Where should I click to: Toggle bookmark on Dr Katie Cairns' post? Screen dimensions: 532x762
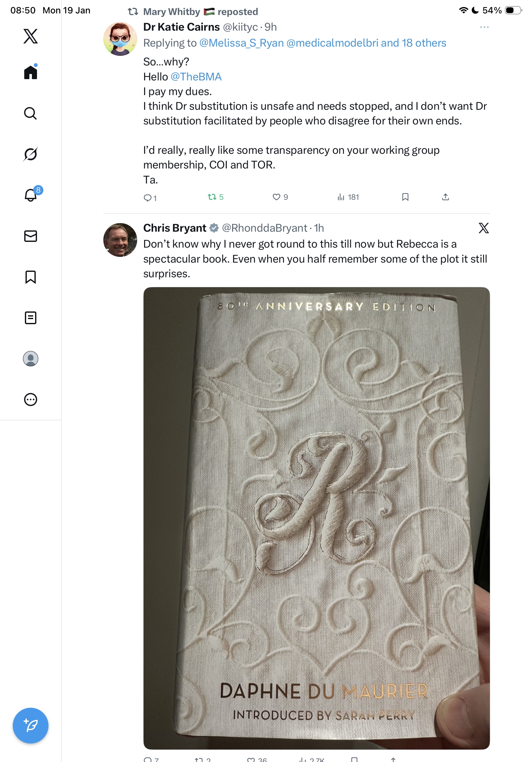tap(405, 197)
